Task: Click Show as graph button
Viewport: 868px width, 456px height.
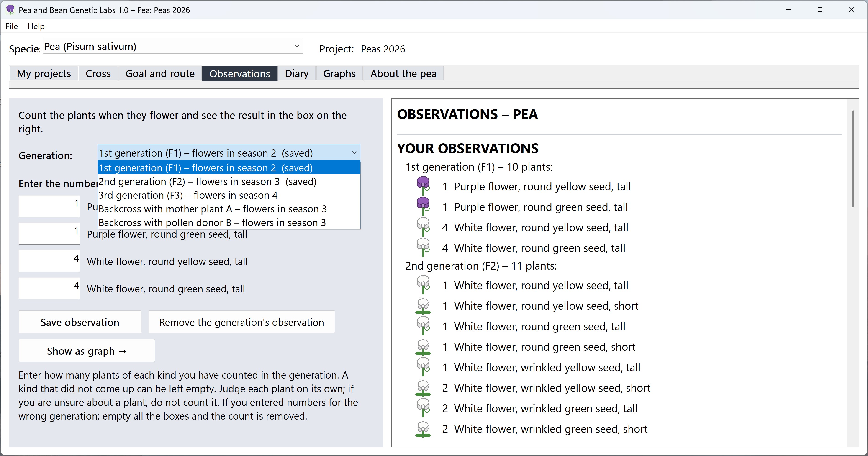Action: (x=87, y=350)
